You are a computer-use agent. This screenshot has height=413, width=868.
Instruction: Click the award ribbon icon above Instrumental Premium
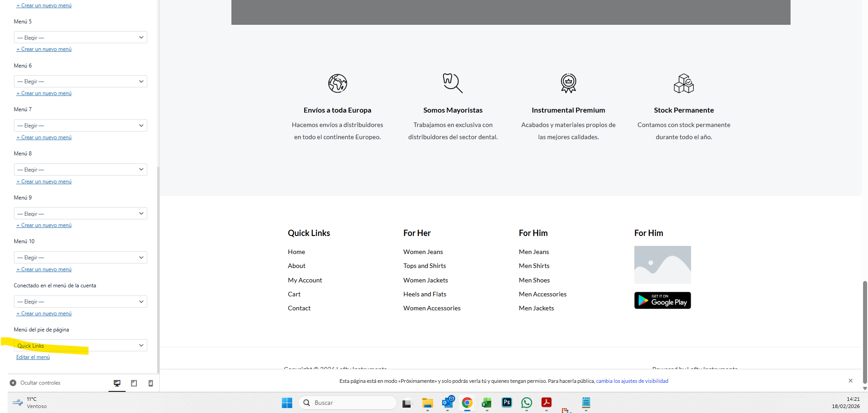tap(568, 83)
